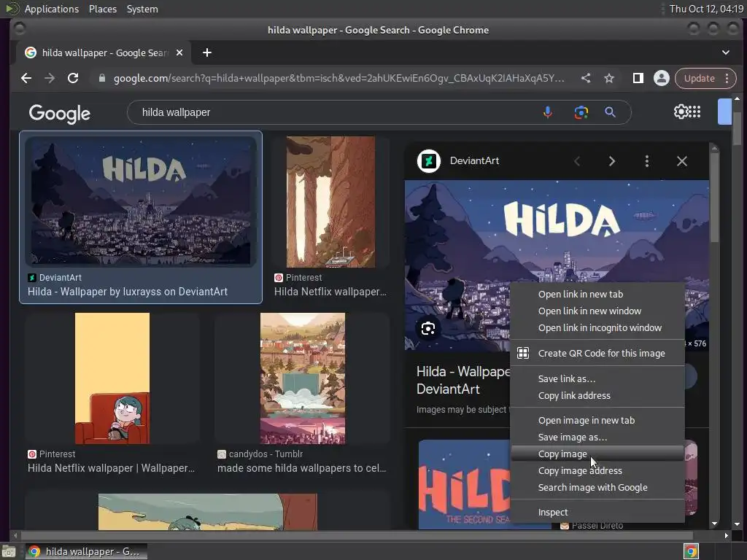Open the Chrome profile avatar
The image size is (747, 560).
point(661,78)
